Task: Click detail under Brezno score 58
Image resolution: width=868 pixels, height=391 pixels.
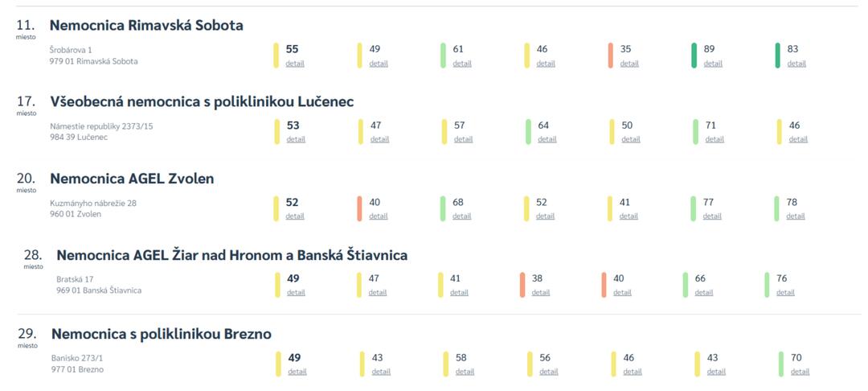Action: pyautogui.click(x=465, y=372)
